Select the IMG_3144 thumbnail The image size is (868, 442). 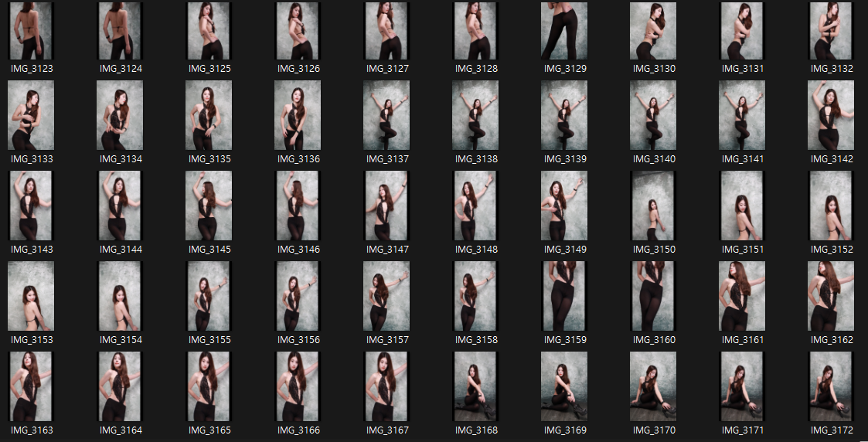120,206
